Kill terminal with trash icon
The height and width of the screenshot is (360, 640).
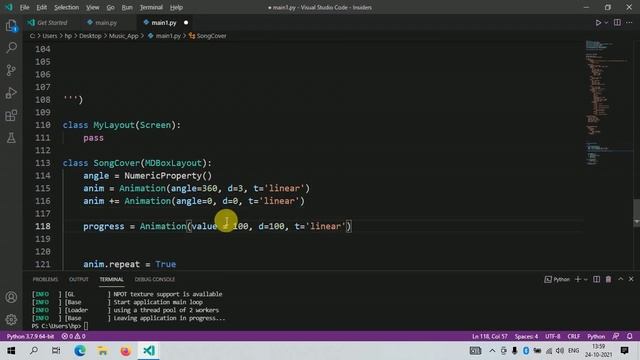tap(608, 279)
